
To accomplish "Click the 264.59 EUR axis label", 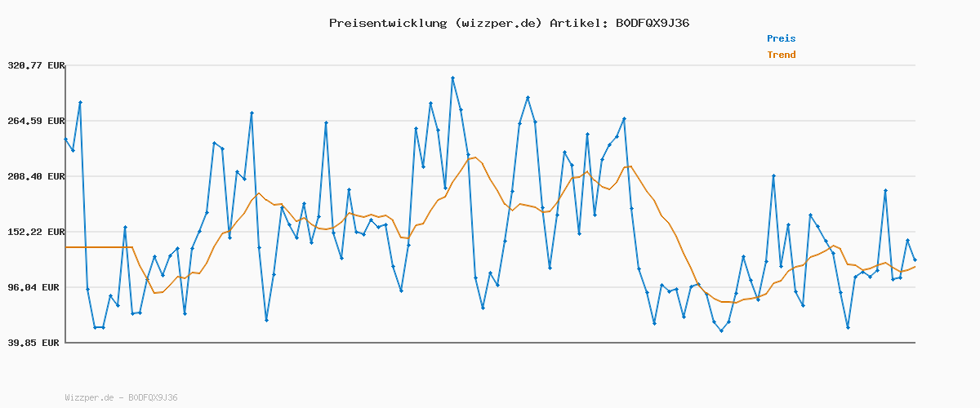I will 36,121.
